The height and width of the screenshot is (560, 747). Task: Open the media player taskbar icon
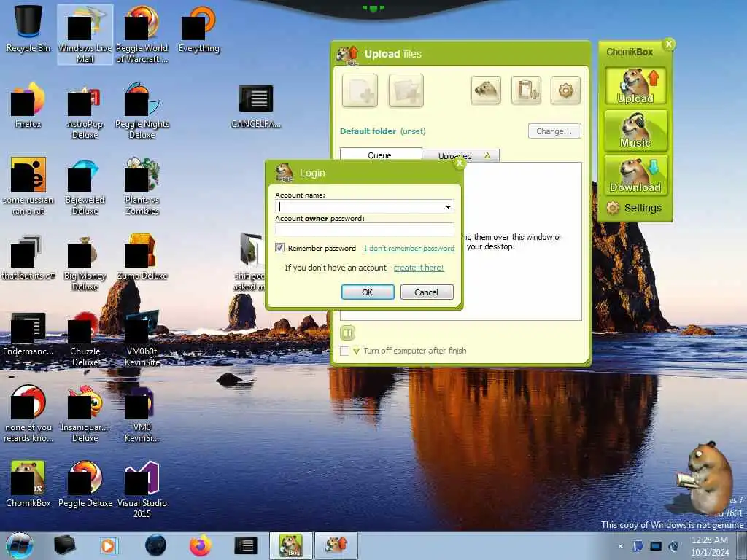coord(108,545)
